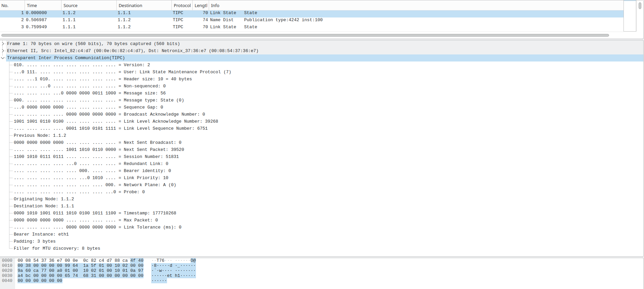Sort by the Protocol column header
644x289 pixels.
point(182,5)
